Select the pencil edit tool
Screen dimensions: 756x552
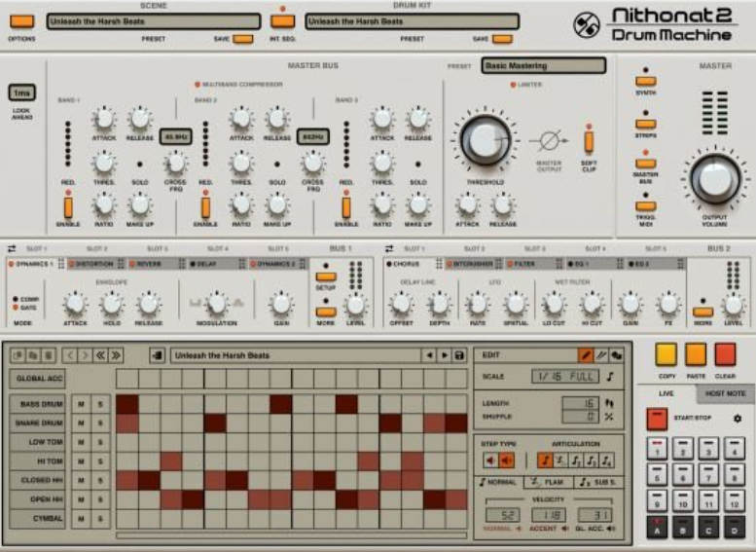[586, 355]
